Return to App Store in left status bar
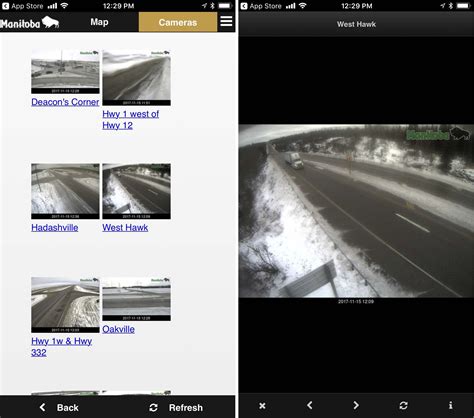 (23, 6)
